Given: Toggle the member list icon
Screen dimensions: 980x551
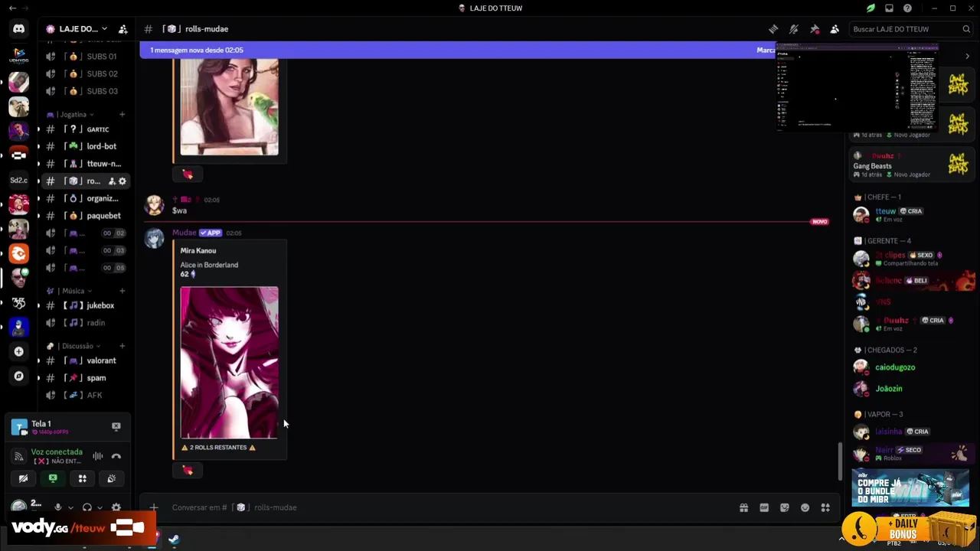Looking at the screenshot, I should 835,29.
